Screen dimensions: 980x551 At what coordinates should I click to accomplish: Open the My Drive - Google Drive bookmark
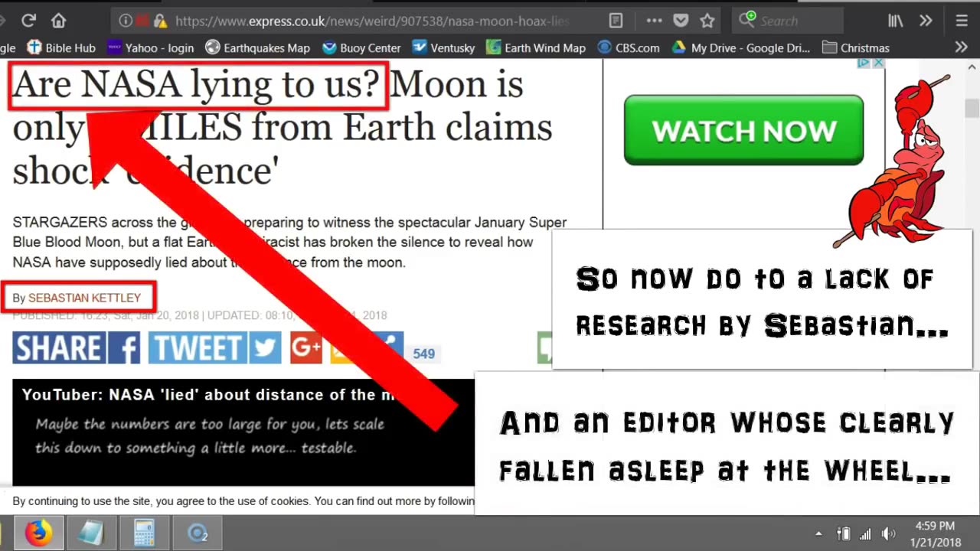[x=740, y=47]
